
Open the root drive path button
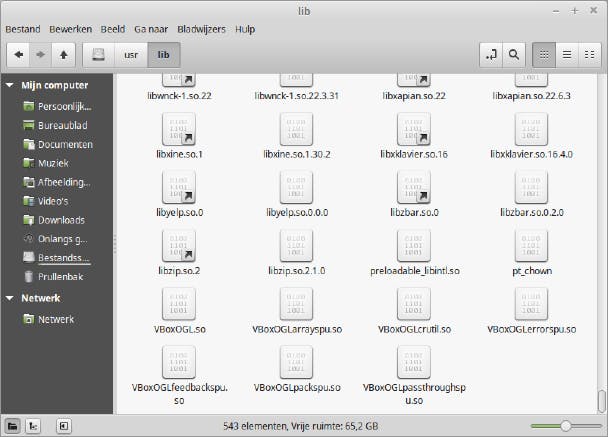(98, 55)
